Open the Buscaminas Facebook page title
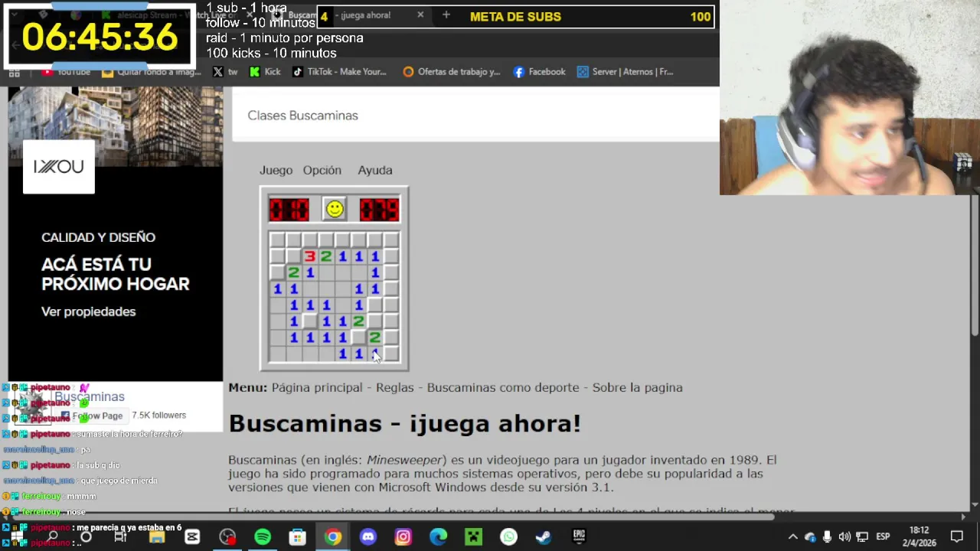 click(89, 396)
